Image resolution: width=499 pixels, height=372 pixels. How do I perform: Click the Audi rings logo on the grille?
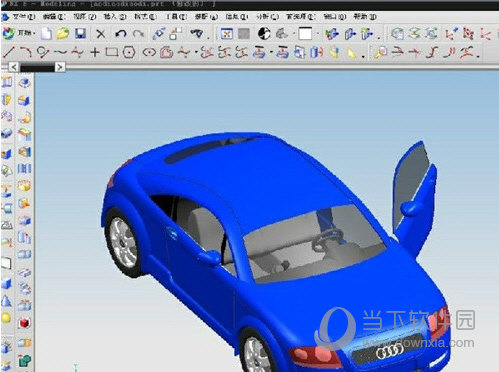point(390,351)
